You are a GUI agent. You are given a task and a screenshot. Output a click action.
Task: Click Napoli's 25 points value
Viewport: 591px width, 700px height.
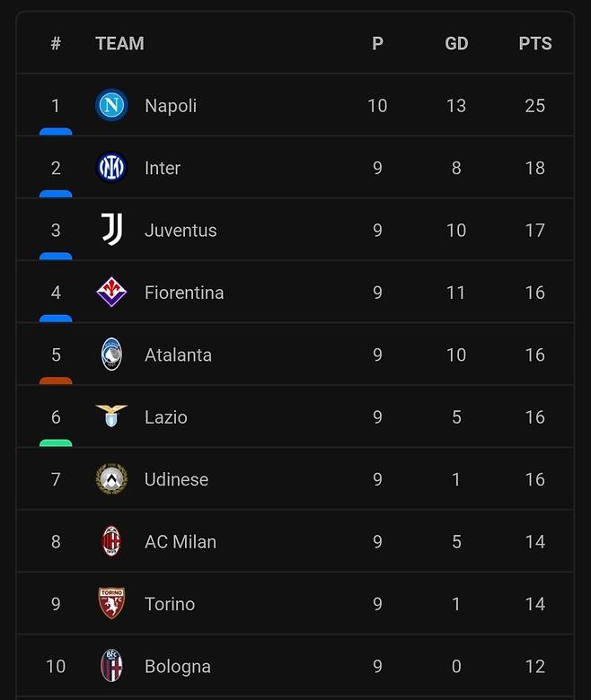[x=534, y=106]
